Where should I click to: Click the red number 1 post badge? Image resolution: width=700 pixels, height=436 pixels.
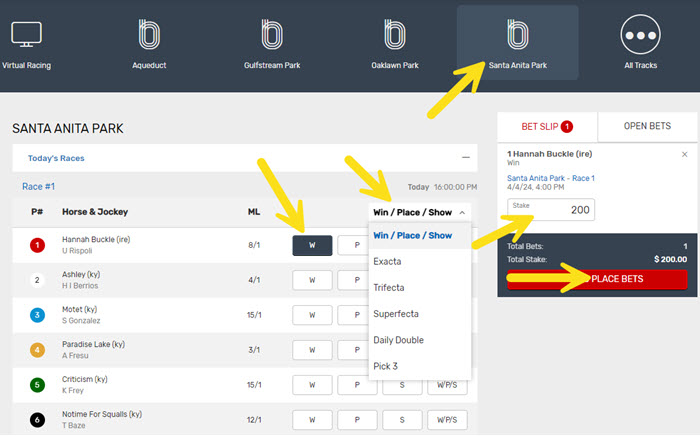coord(37,245)
